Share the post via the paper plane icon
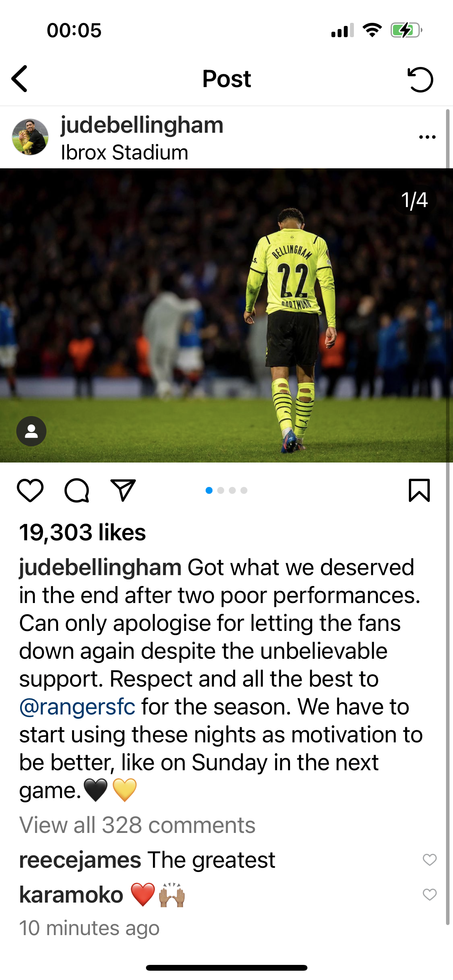Screen dimensions: 453x980 pos(123,490)
